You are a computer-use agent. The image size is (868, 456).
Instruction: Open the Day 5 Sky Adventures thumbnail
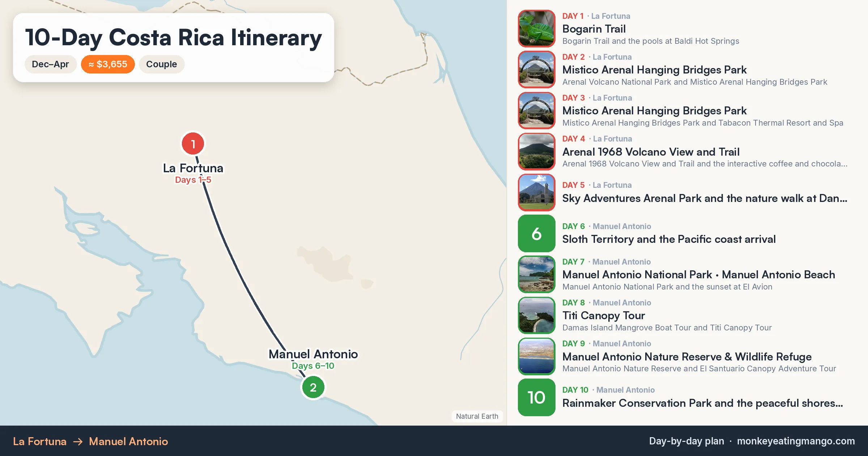pos(536,192)
